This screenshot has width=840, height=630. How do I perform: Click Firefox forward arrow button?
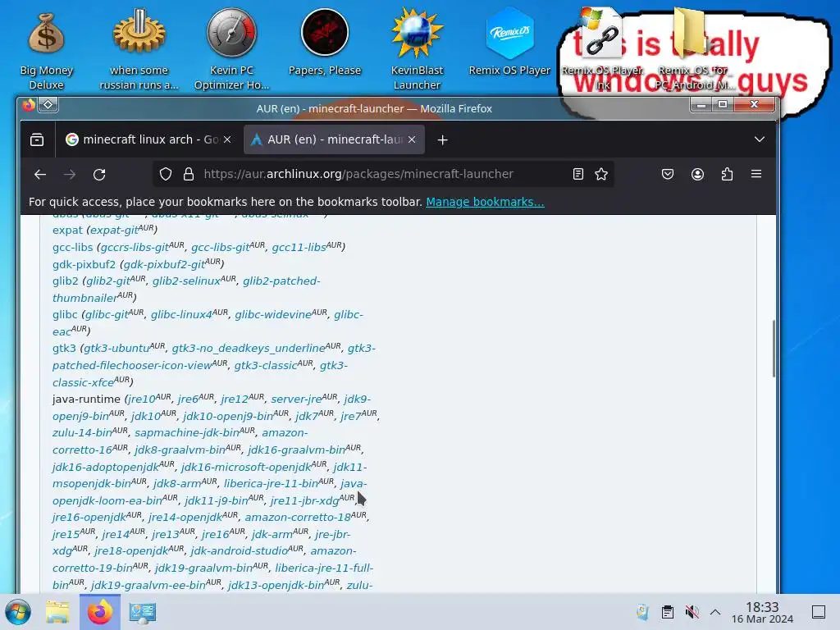click(x=70, y=174)
